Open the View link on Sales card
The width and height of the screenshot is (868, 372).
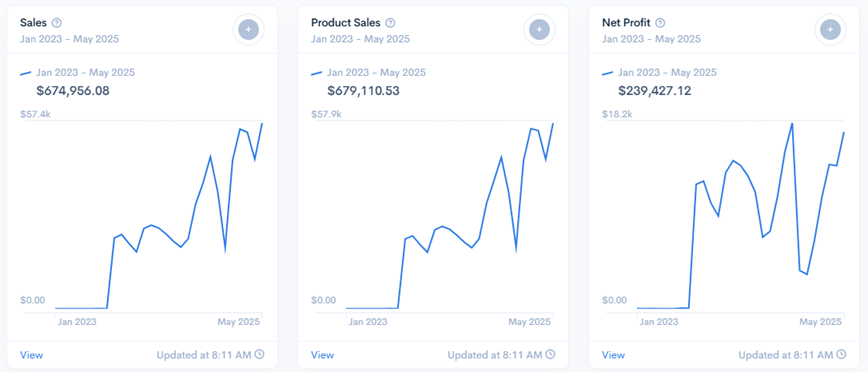click(x=32, y=355)
